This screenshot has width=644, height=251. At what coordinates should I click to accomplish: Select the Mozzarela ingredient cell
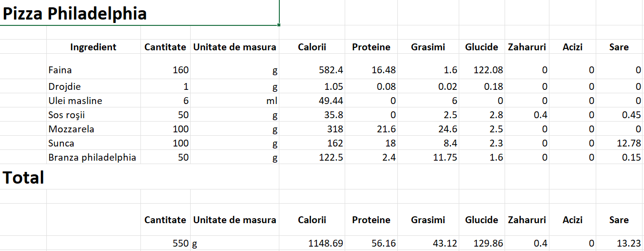click(x=94, y=129)
